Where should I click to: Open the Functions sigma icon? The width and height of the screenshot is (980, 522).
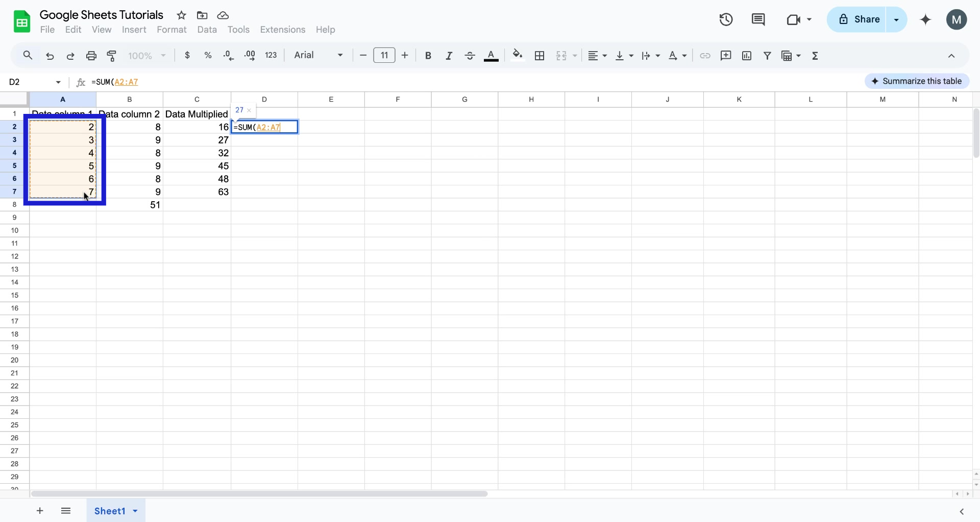[x=815, y=56]
